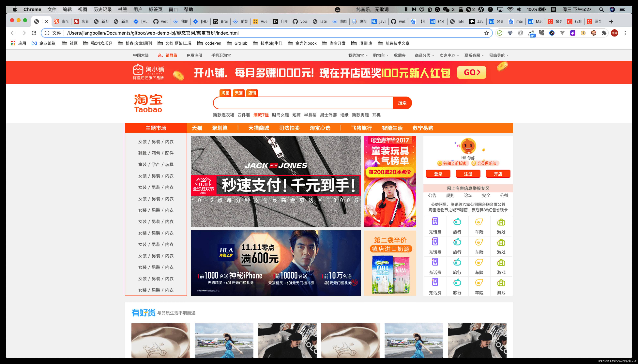
Task: Click the 开店 button
Action: pyautogui.click(x=498, y=174)
